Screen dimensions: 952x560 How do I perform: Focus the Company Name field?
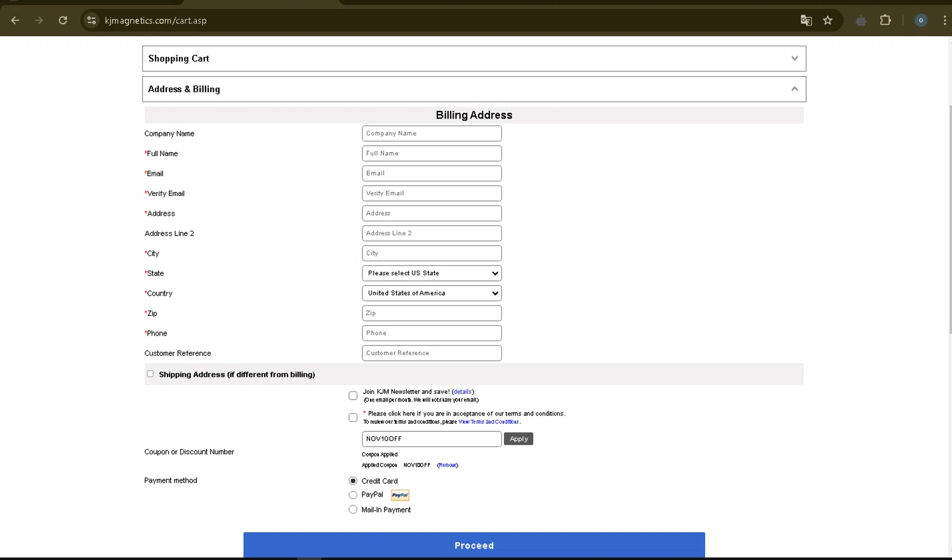click(x=432, y=133)
